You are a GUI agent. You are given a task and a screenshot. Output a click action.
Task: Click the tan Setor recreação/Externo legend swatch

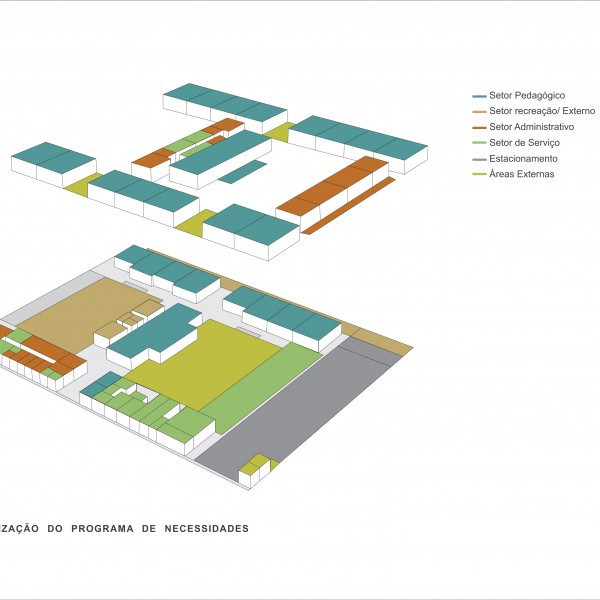(479, 112)
